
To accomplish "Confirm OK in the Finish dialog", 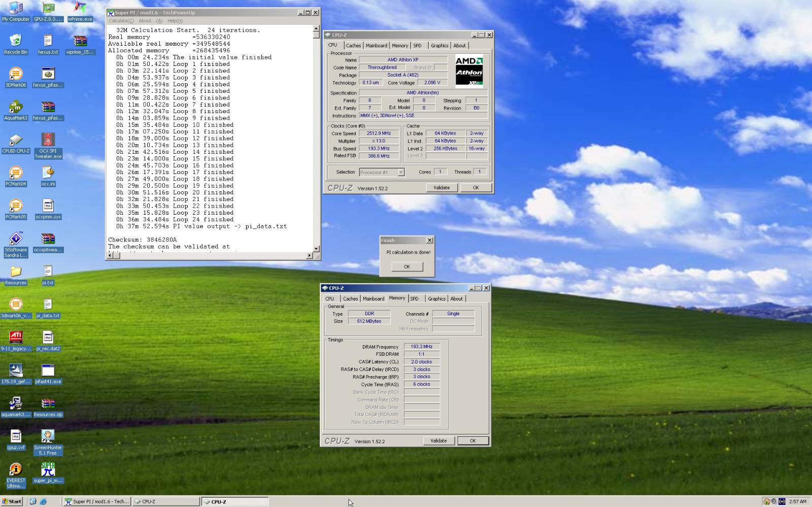I will click(407, 267).
